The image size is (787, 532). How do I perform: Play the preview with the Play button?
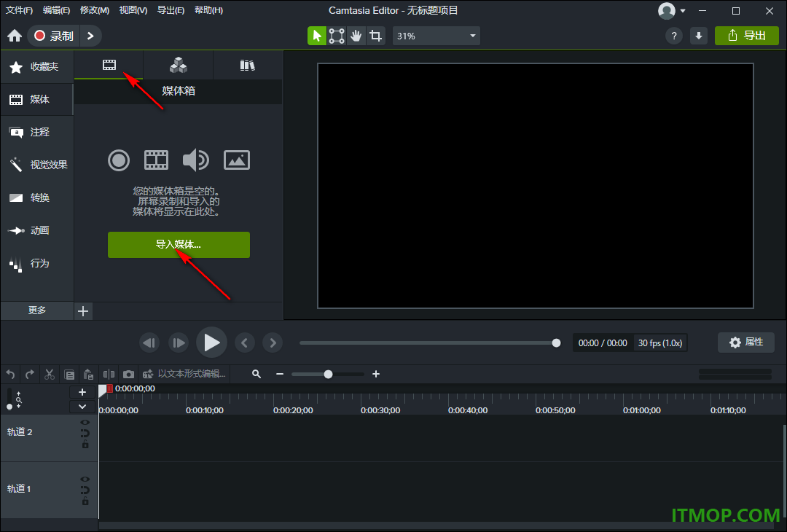pos(211,343)
